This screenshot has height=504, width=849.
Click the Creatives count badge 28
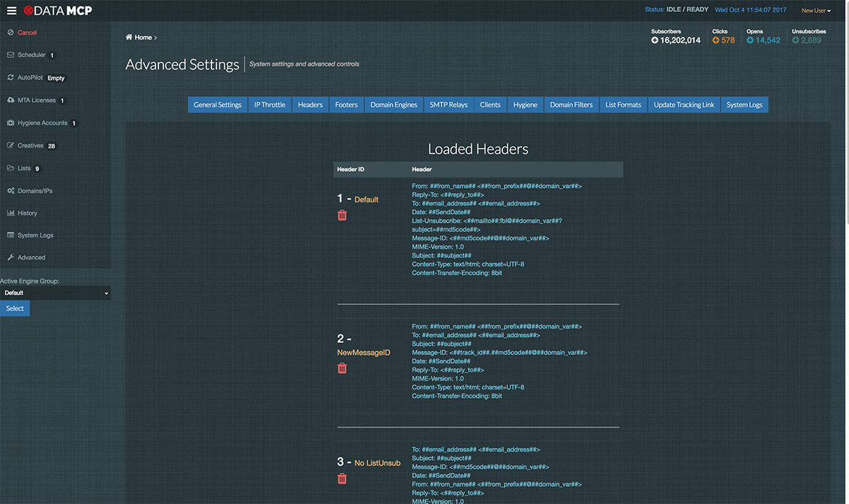pyautogui.click(x=52, y=146)
